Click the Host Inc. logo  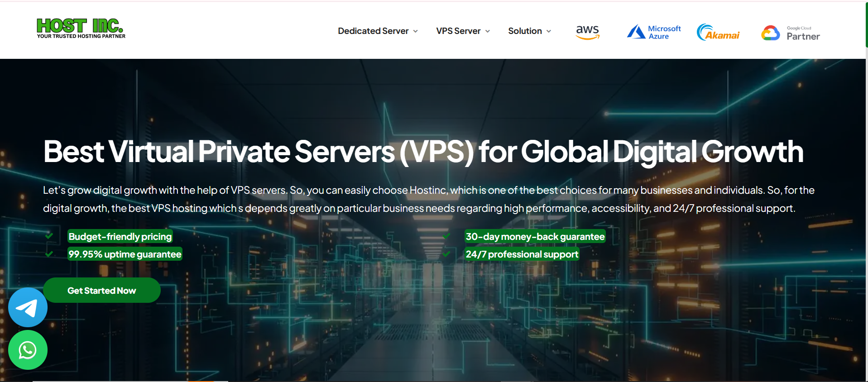81,29
